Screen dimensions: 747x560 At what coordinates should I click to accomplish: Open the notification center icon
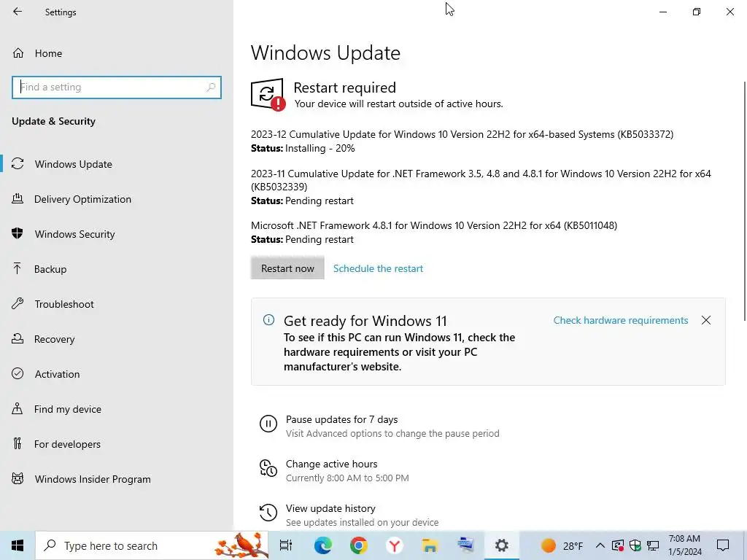(723, 545)
